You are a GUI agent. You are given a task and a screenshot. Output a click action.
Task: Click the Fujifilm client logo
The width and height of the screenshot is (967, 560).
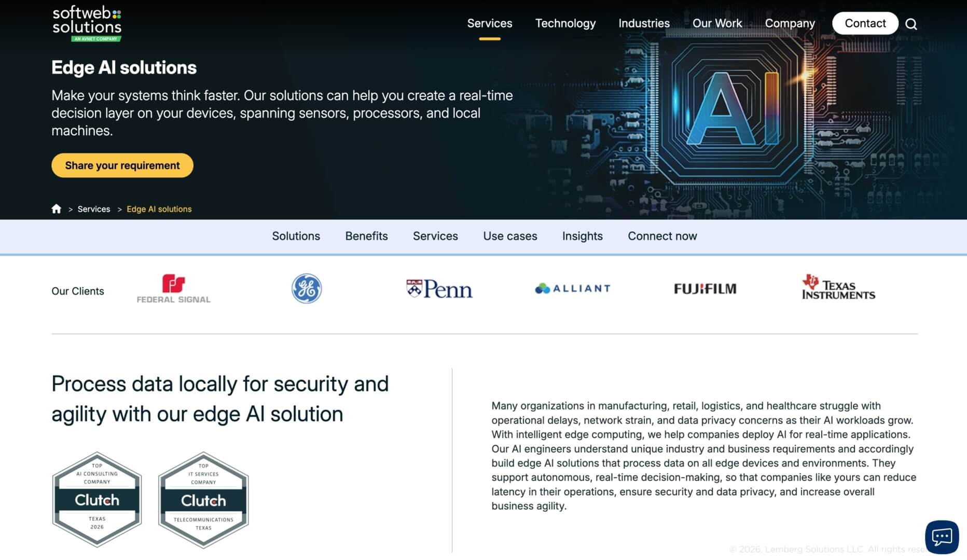point(705,289)
